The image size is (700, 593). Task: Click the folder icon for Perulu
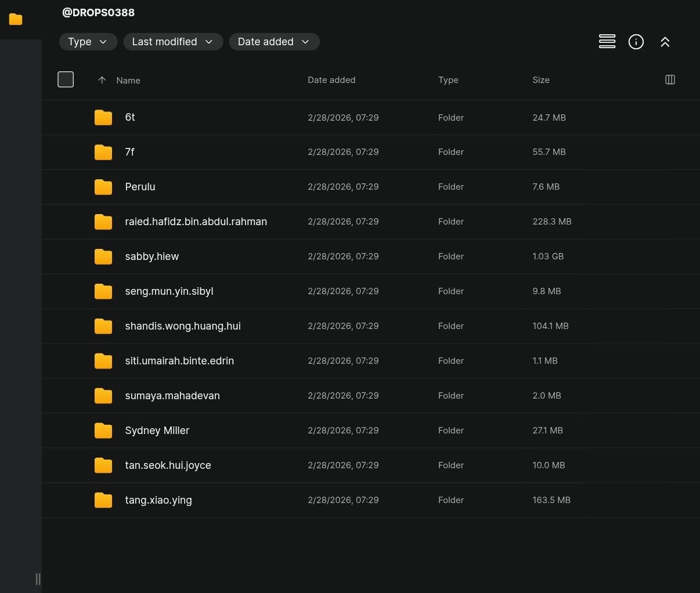103,187
